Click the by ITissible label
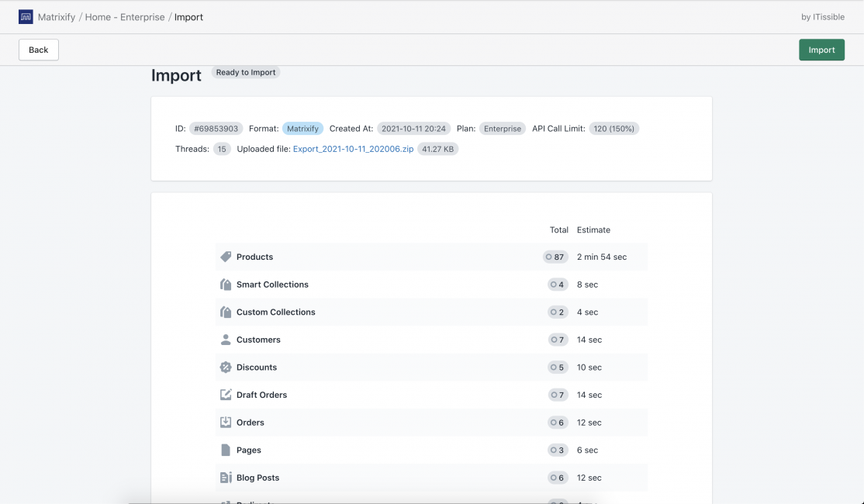This screenshot has width=864, height=504. click(x=822, y=16)
